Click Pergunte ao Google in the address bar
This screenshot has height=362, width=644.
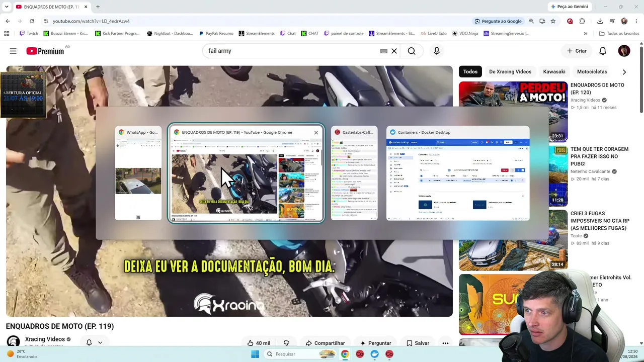pos(498,21)
